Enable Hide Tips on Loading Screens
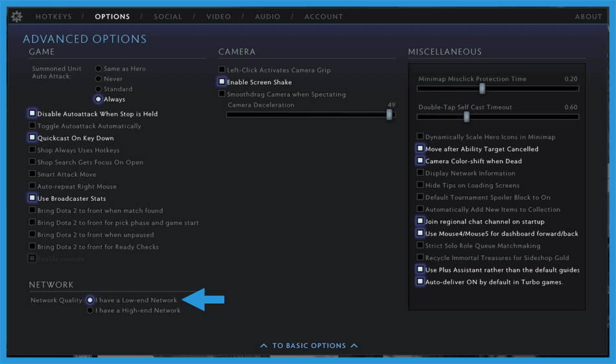The height and width of the screenshot is (364, 616). (420, 185)
